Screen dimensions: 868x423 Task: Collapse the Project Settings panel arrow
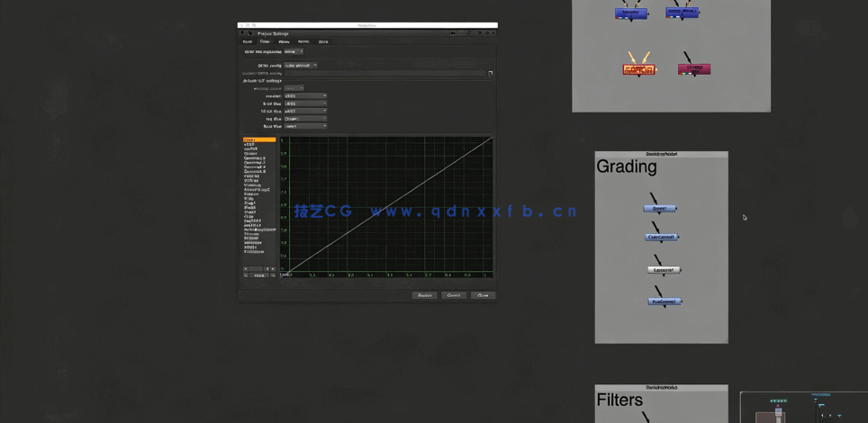241,33
